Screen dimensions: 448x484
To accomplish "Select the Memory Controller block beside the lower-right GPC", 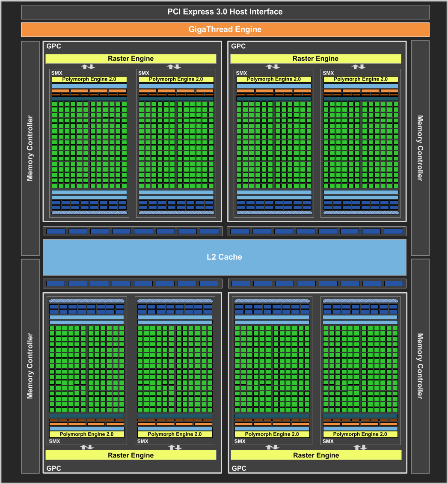I will tap(420, 366).
